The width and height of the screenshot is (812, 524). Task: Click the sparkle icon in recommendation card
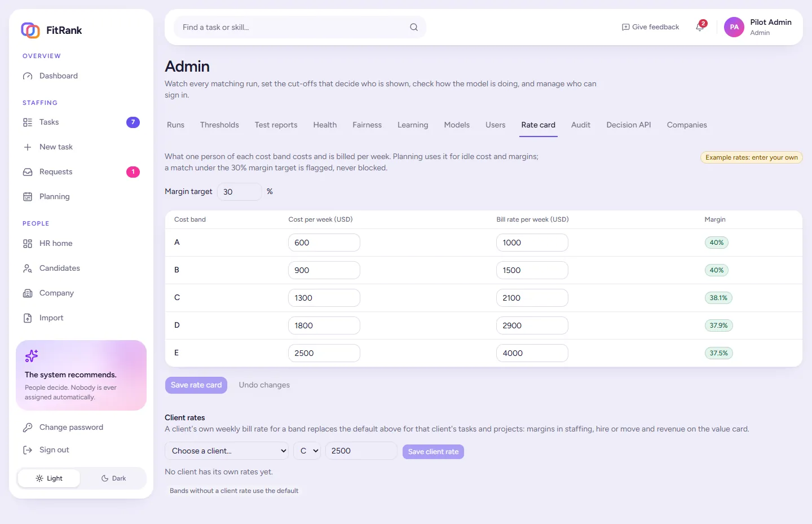tap(32, 356)
